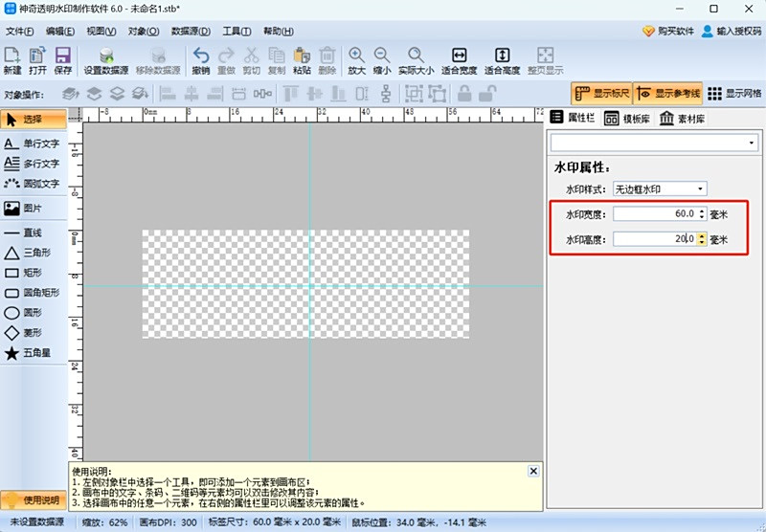The width and height of the screenshot is (766, 532).
Task: Click the bring-to-front layer icon
Action: click(x=70, y=93)
